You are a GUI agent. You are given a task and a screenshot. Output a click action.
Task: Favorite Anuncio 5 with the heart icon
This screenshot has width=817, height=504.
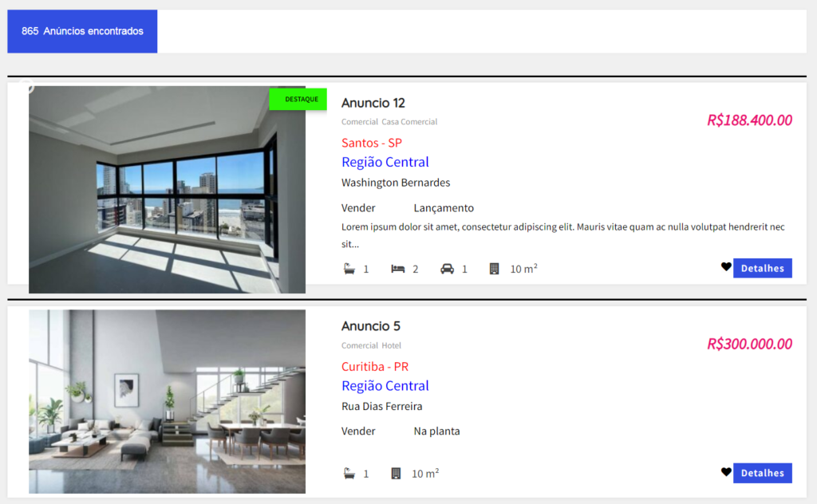[726, 472]
